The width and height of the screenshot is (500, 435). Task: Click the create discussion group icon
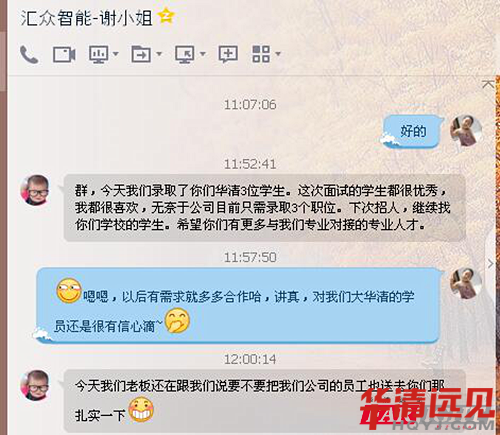pos(228,54)
